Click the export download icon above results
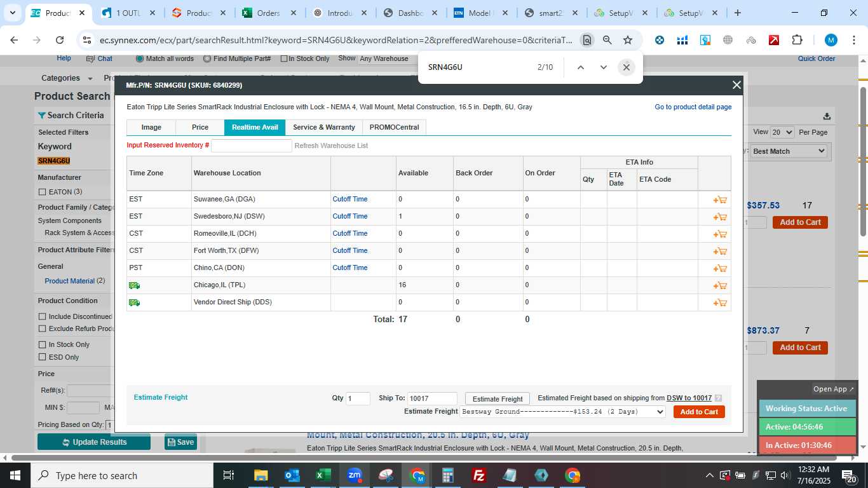 (827, 116)
